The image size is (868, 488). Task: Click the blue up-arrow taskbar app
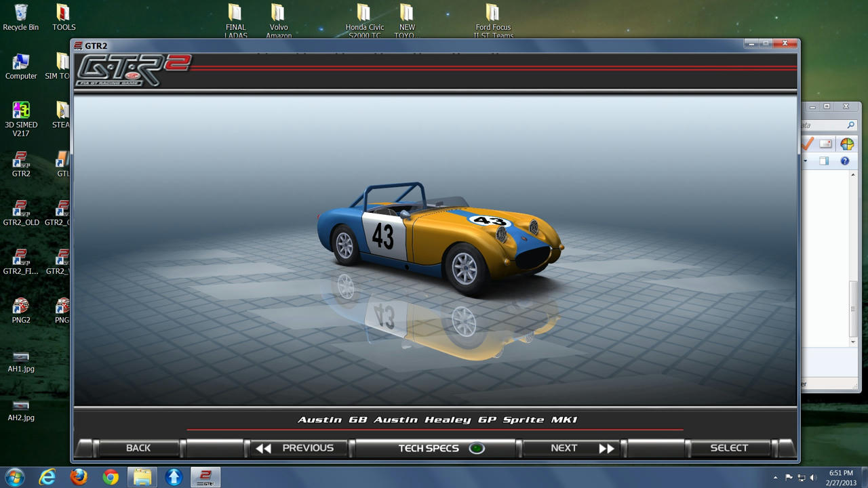[174, 477]
